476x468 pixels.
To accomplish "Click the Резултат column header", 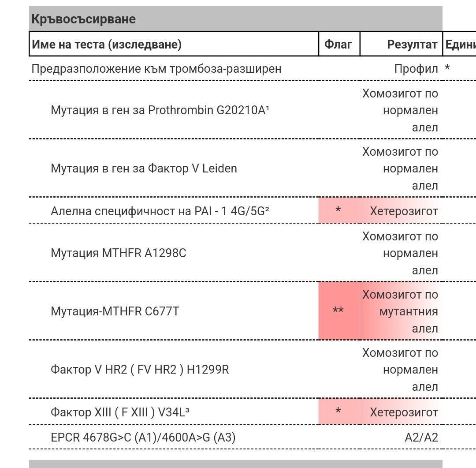I will 412,44.
